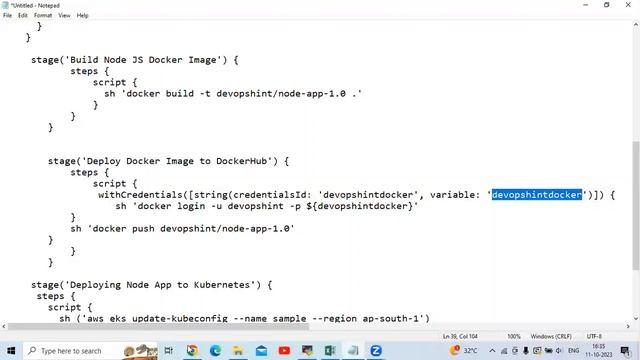Click the scroll left arrow
Image resolution: width=640 pixels, height=360 pixels.
point(4,327)
